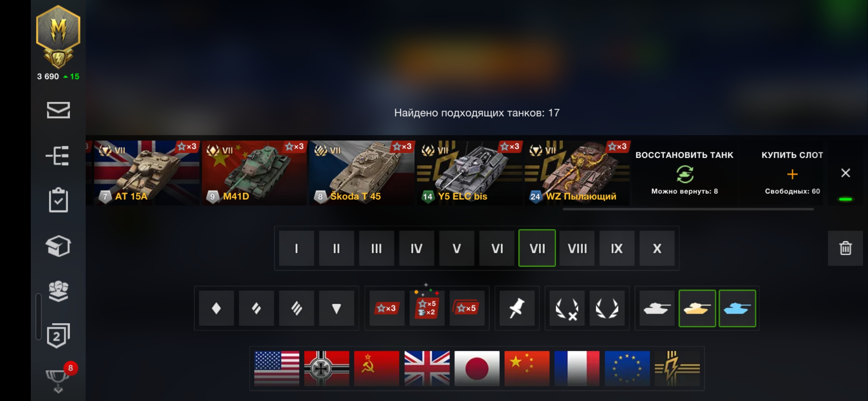Select the tier VIII filter tab
Viewport: 868px width, 401px height.
click(x=577, y=248)
